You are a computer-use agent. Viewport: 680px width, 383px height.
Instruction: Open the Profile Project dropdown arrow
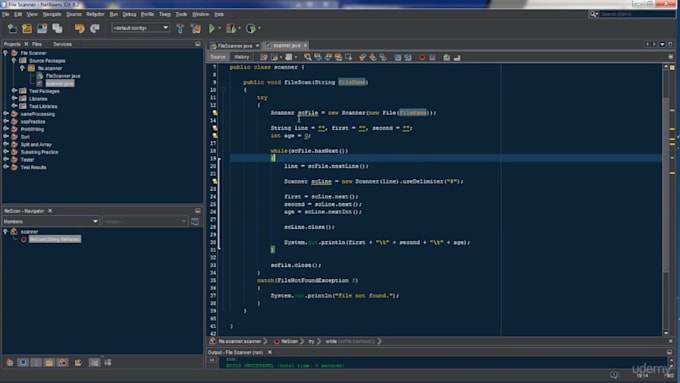click(259, 29)
